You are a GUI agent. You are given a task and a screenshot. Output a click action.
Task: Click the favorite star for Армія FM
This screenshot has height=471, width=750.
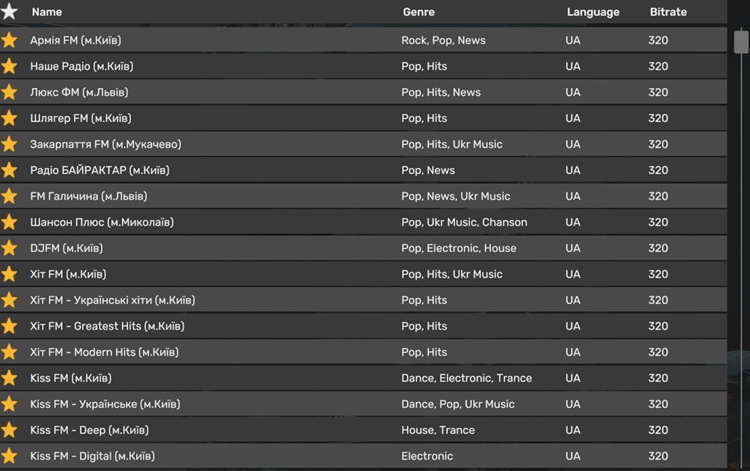click(x=10, y=40)
